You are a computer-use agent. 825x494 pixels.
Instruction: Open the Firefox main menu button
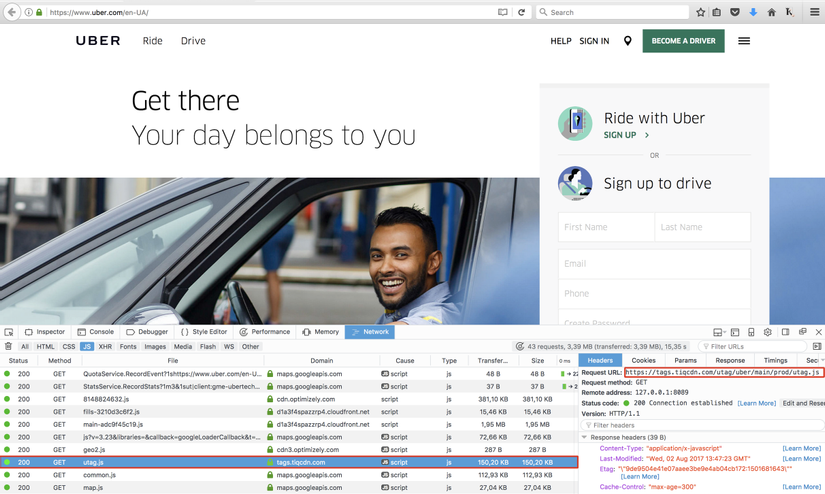click(x=814, y=12)
